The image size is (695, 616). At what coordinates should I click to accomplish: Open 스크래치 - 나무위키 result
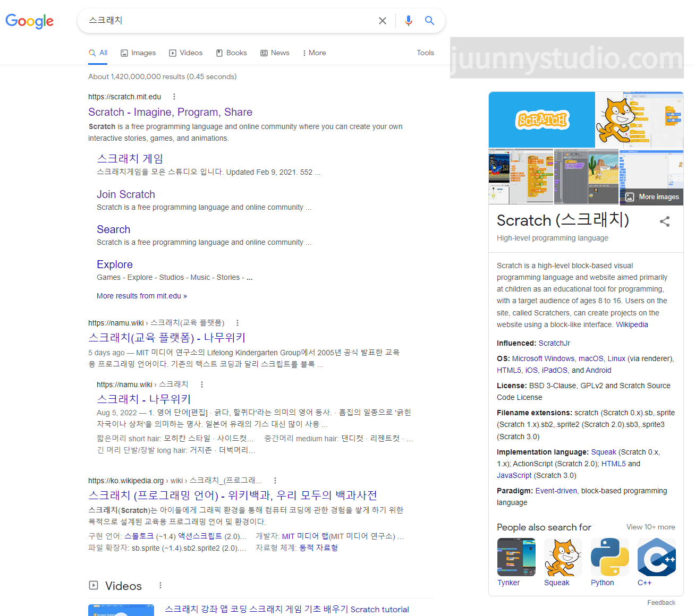pos(143,399)
